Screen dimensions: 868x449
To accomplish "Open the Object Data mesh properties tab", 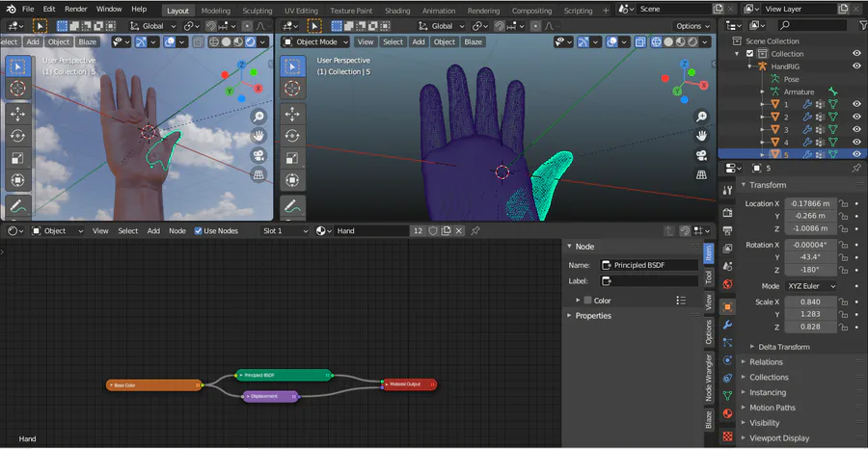I will [x=727, y=396].
